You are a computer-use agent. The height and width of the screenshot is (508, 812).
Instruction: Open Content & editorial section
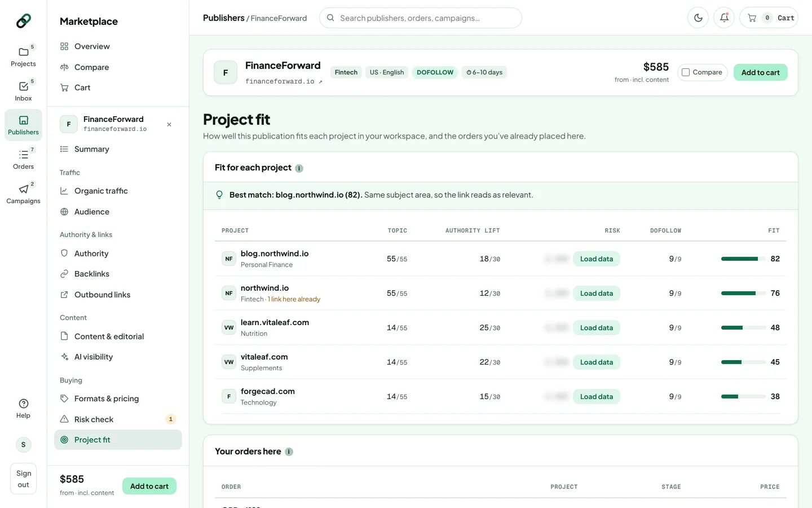coord(118,336)
